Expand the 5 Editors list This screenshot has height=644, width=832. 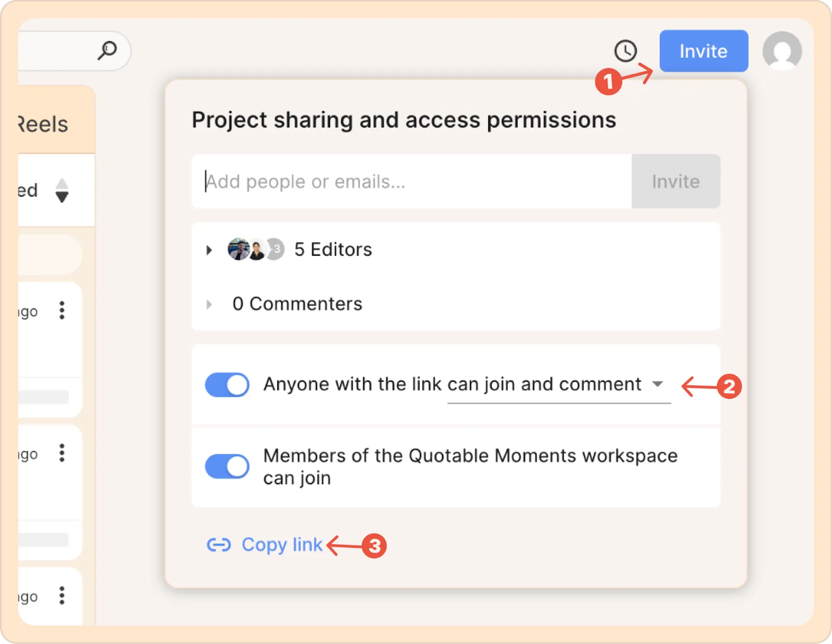[209, 250]
